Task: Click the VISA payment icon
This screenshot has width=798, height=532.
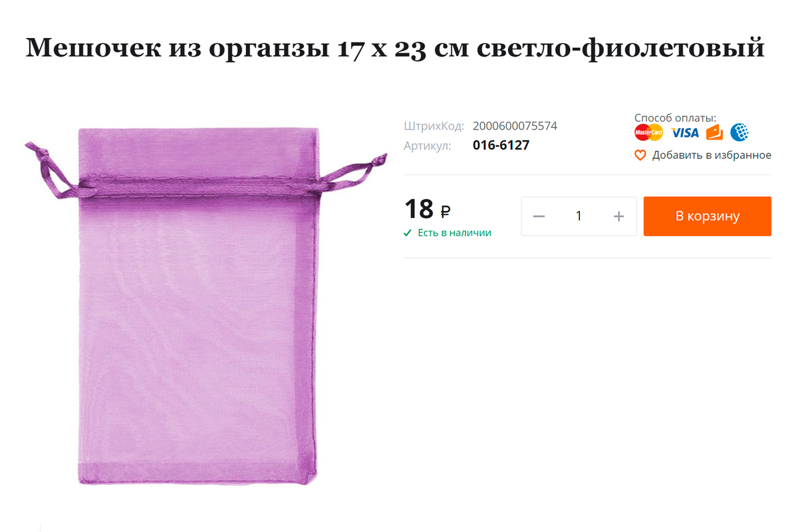Action: pyautogui.click(x=684, y=133)
